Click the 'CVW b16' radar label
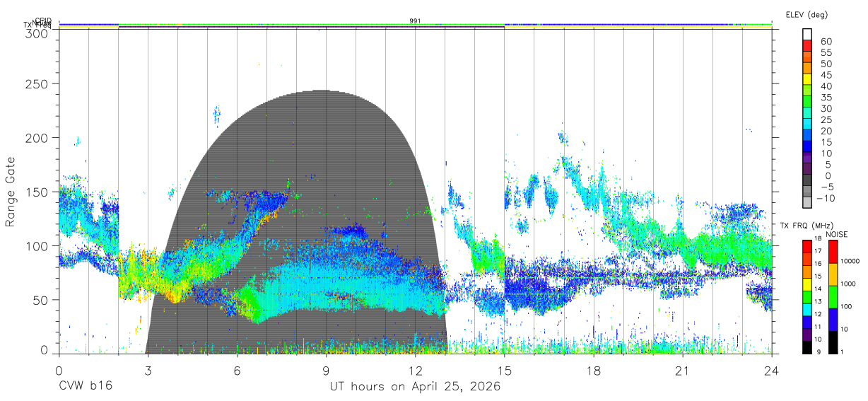Image resolution: width=868 pixels, height=401 pixels. coord(86,387)
